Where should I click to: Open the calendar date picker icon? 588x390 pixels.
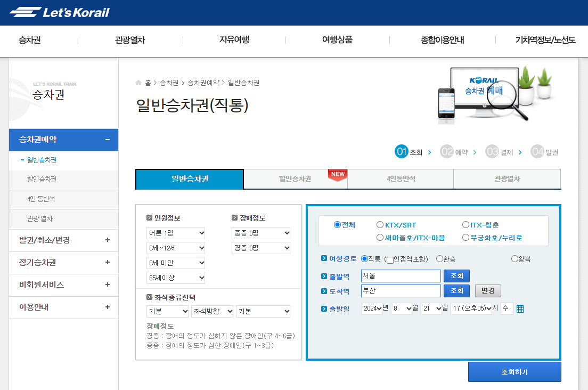pos(520,308)
